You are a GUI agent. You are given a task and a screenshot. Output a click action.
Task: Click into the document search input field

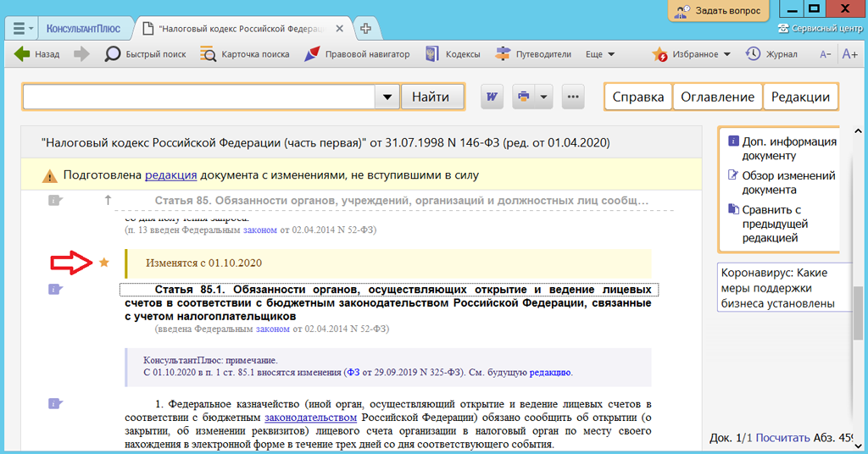coord(199,97)
